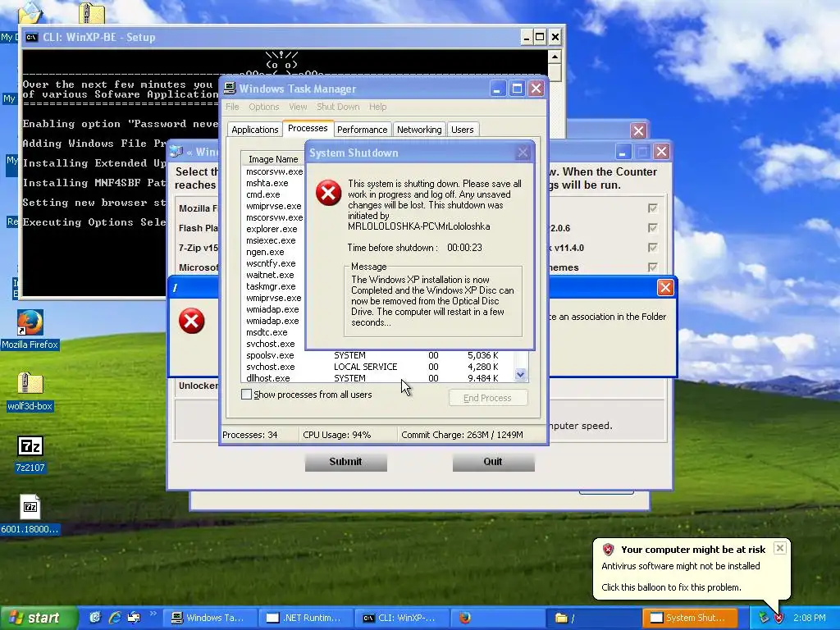840x630 pixels.
Task: Switch to the Networking tab
Action: click(419, 130)
